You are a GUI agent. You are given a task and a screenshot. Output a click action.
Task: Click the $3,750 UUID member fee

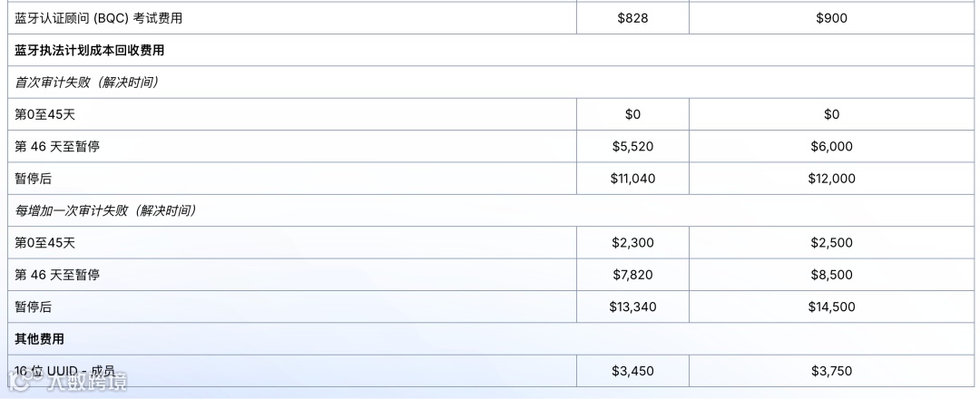pos(831,371)
